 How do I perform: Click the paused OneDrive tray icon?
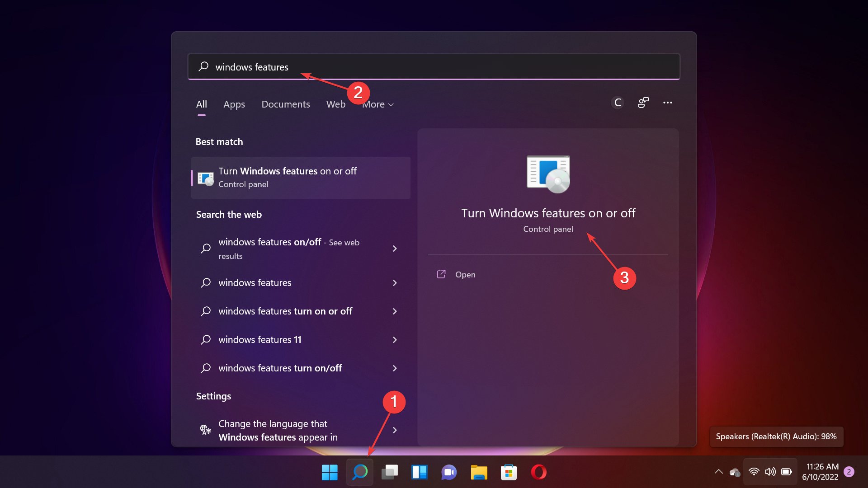[734, 471]
